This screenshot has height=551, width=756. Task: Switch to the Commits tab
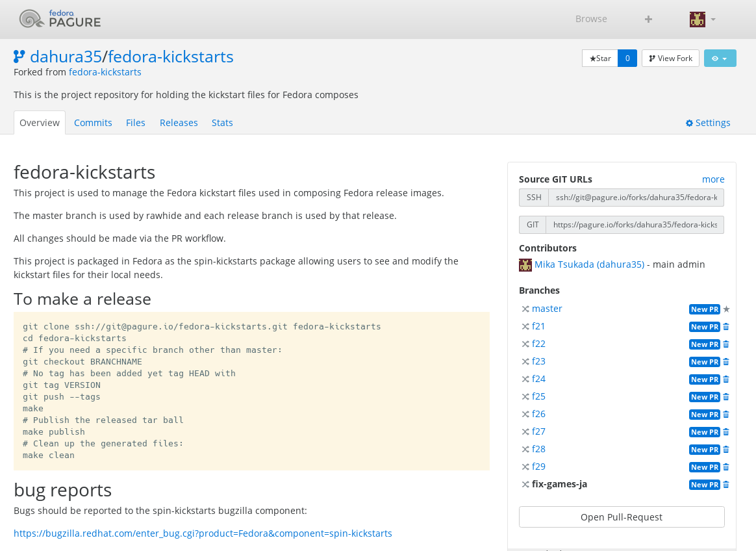tap(93, 123)
